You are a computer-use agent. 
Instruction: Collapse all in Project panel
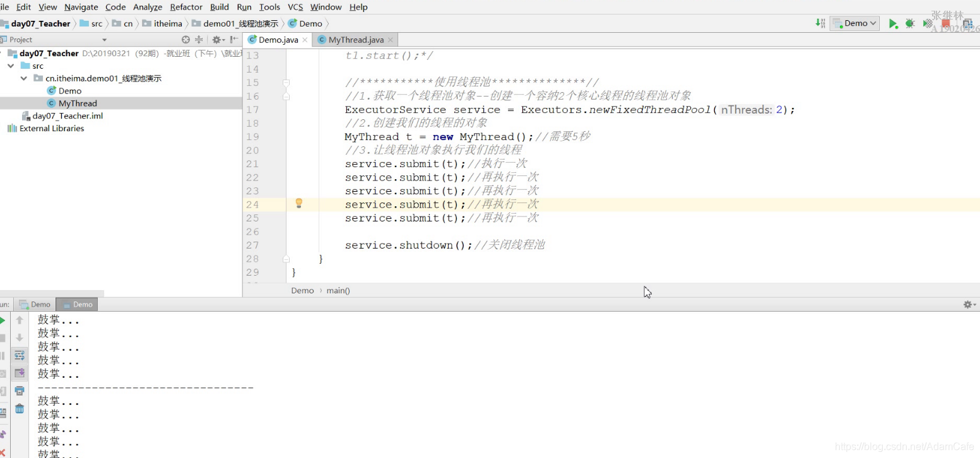tap(199, 40)
